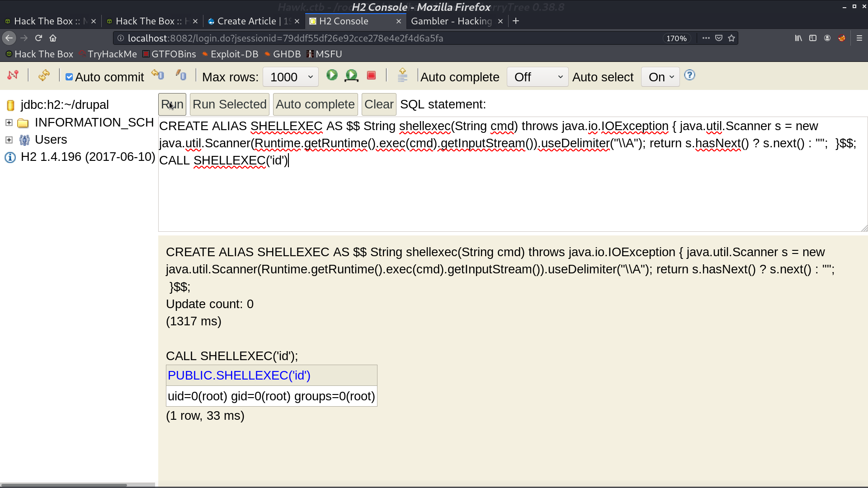The height and width of the screenshot is (488, 868).
Task: Open the Auto select On dropdown
Action: (x=660, y=77)
